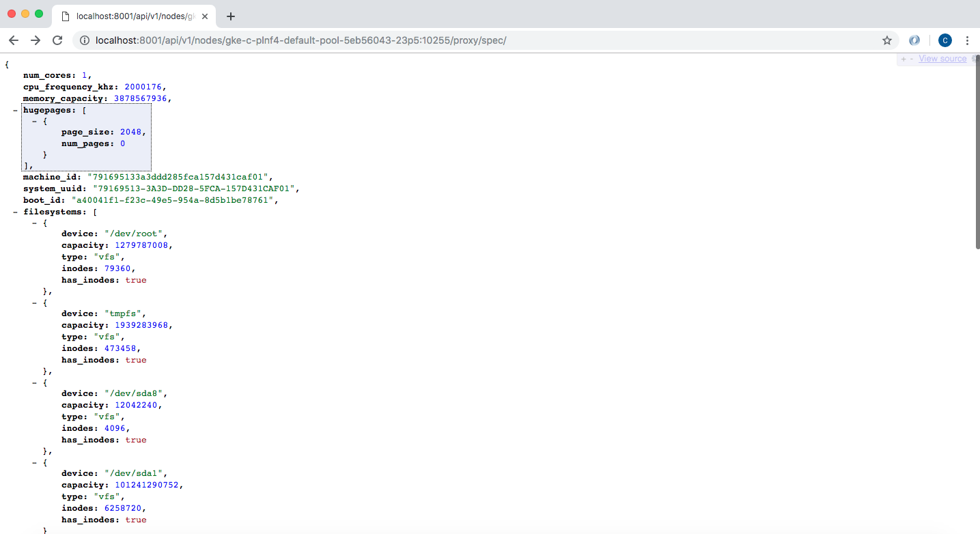Select the capacity value 1279787008
This screenshot has width=980, height=534.
pyautogui.click(x=141, y=245)
